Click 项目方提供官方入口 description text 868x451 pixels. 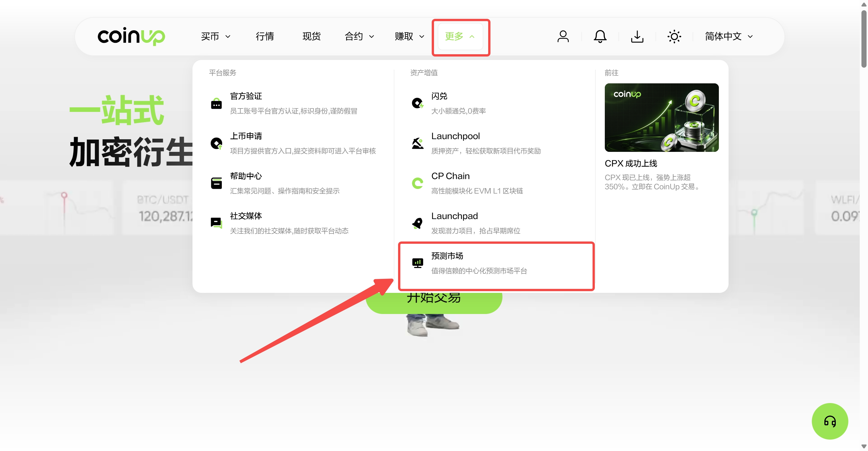click(x=303, y=151)
